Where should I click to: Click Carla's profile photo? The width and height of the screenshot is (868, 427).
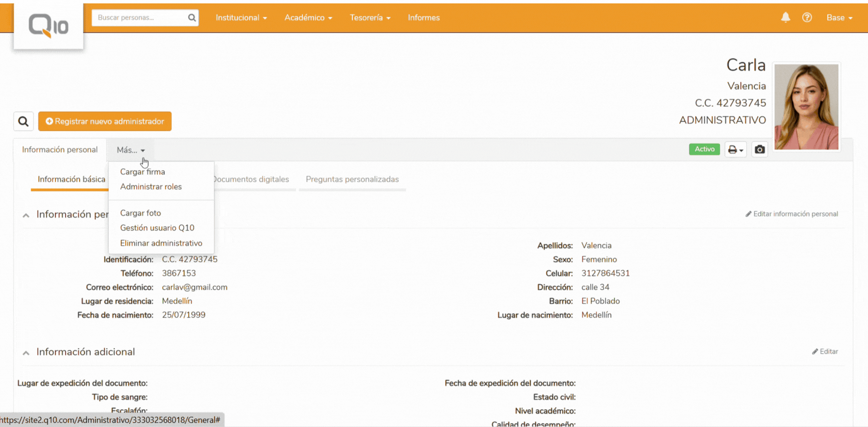(x=806, y=107)
